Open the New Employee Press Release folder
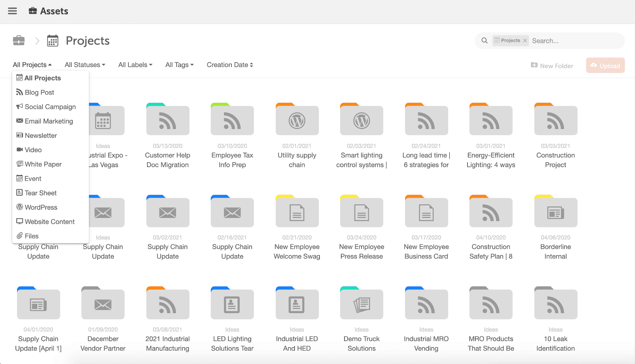Image resolution: width=635 pixels, height=364 pixels. (361, 213)
